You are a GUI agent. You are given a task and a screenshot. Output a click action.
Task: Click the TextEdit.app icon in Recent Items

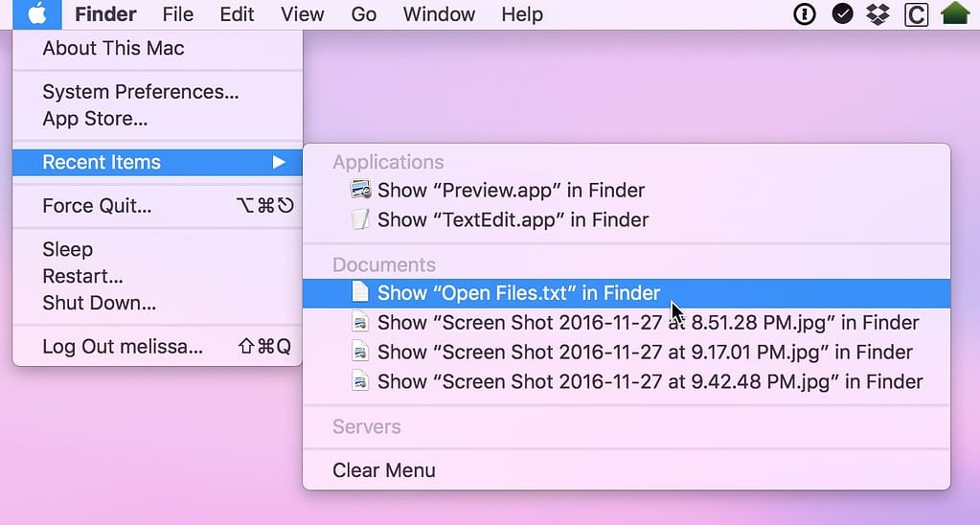360,219
